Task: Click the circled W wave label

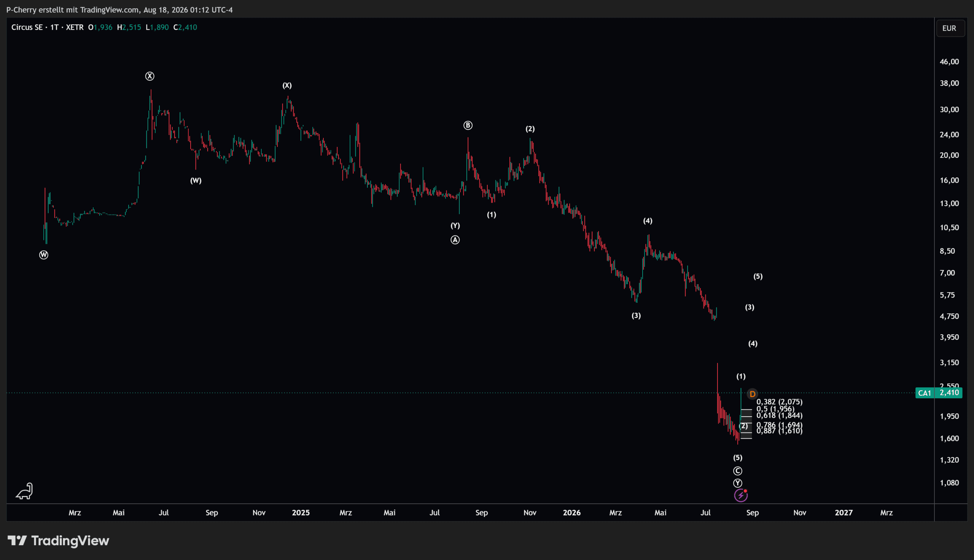Action: pyautogui.click(x=43, y=255)
